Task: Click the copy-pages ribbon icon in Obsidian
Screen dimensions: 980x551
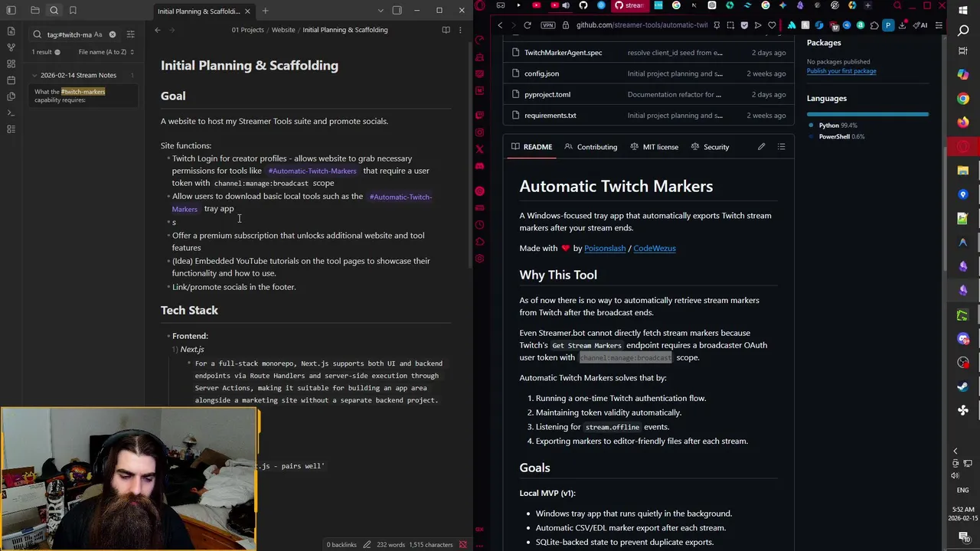Action: click(x=11, y=96)
